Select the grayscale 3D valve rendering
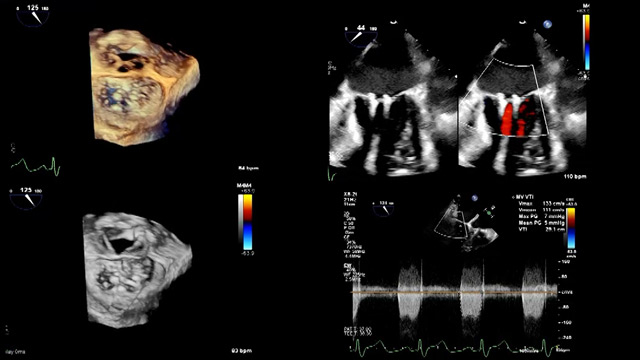This screenshot has width=640, height=360. (137, 269)
